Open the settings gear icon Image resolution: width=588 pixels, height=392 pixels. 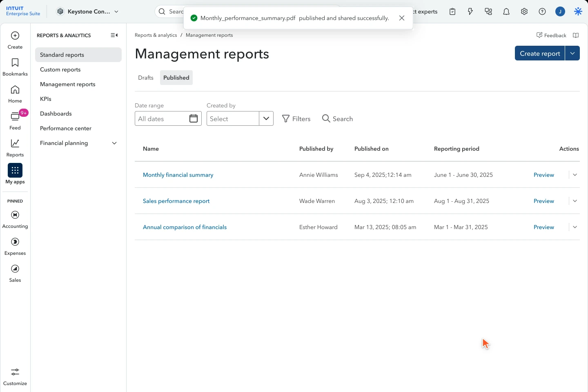[524, 12]
